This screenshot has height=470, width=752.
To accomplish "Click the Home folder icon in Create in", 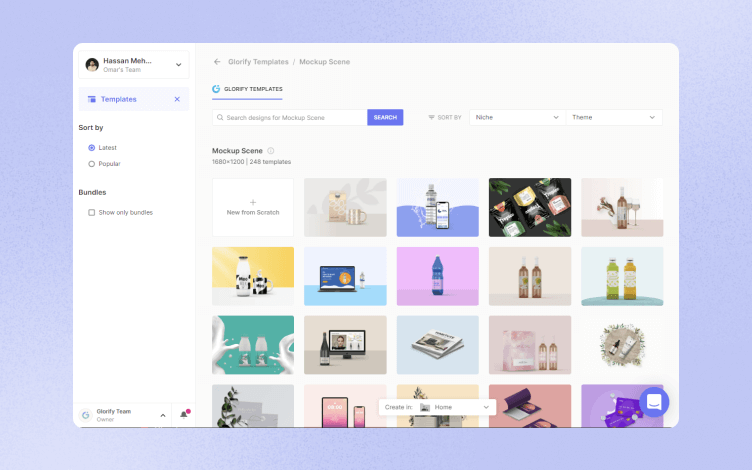I will tap(425, 407).
